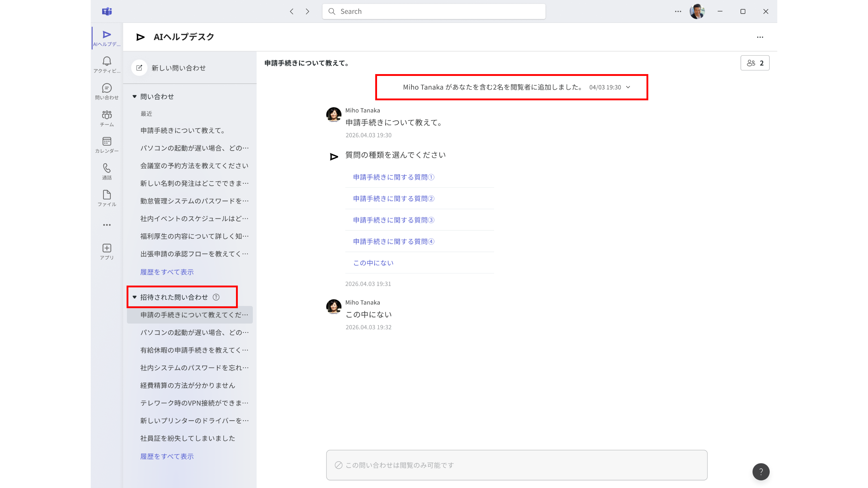Open more options in AIヘルプデスク header
Image resolution: width=868 pixels, height=488 pixels.
[x=760, y=37]
